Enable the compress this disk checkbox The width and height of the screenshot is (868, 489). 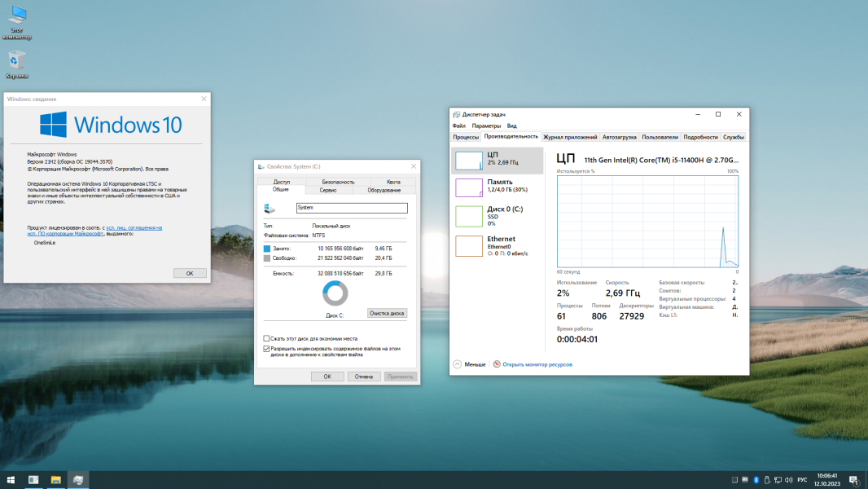coord(266,338)
